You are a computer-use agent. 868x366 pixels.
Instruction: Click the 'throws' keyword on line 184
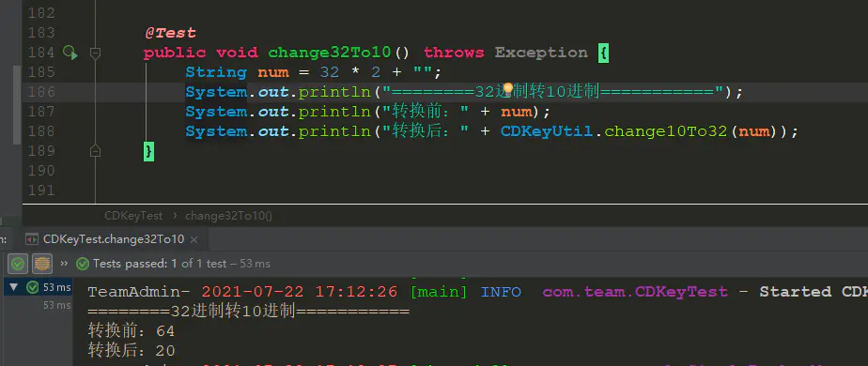454,53
